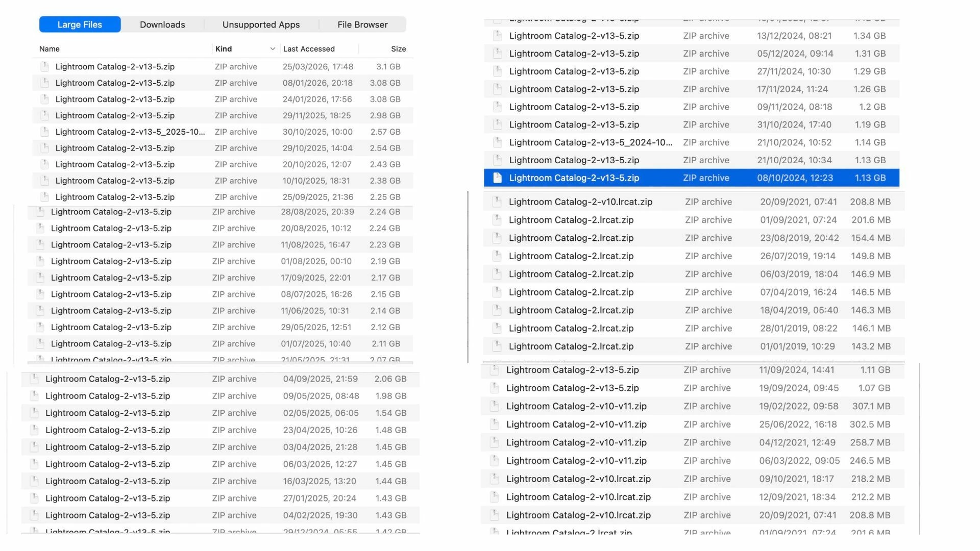The width and height of the screenshot is (980, 551).
Task: Click file icon of the 307.1 MB v10-v11 archive
Action: [x=495, y=406]
